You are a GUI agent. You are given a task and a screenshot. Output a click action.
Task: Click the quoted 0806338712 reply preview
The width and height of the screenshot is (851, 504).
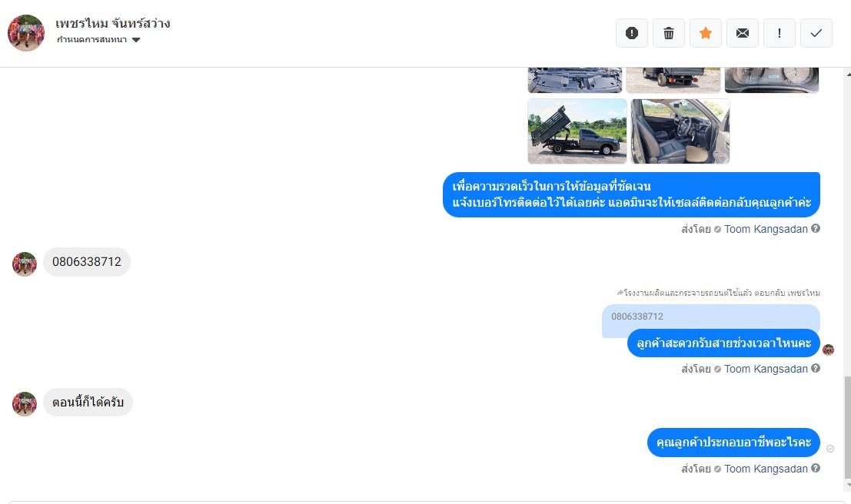click(710, 317)
